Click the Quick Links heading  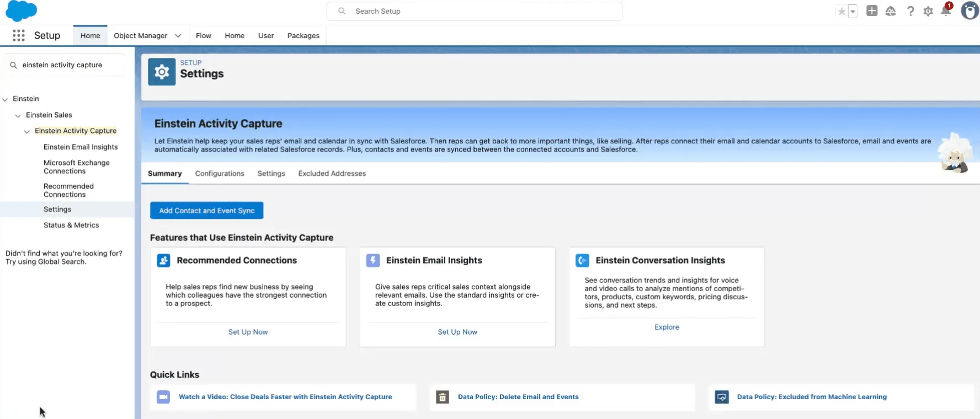tap(174, 375)
